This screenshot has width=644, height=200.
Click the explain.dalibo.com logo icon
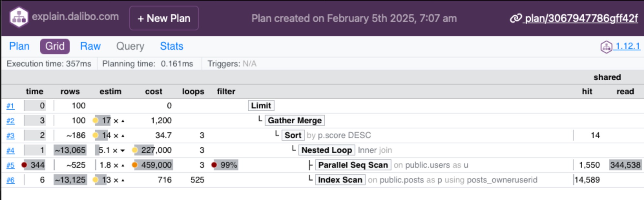tap(19, 17)
